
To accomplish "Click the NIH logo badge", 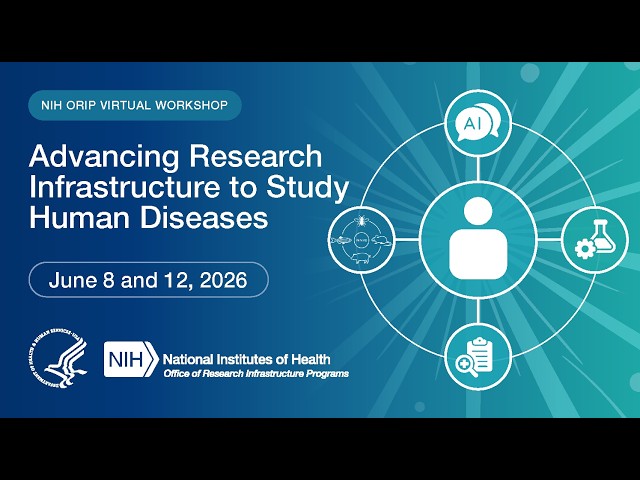I will tap(131, 359).
